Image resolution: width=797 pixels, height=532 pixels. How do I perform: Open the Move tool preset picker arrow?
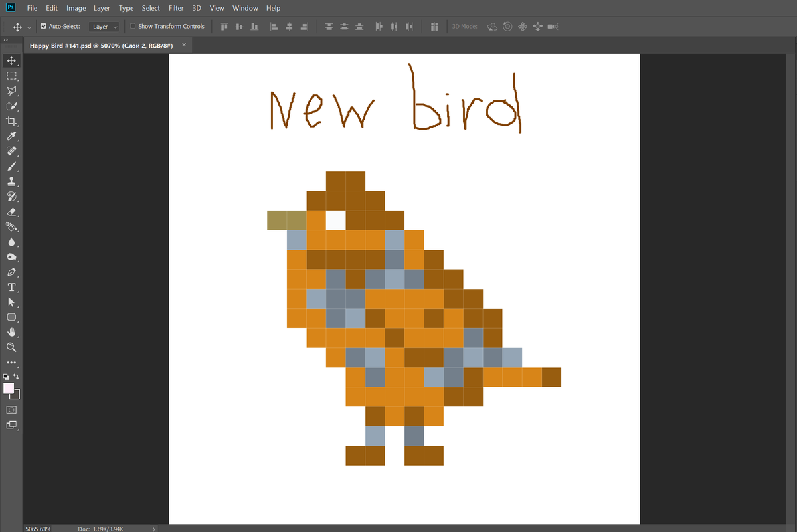[29, 27]
